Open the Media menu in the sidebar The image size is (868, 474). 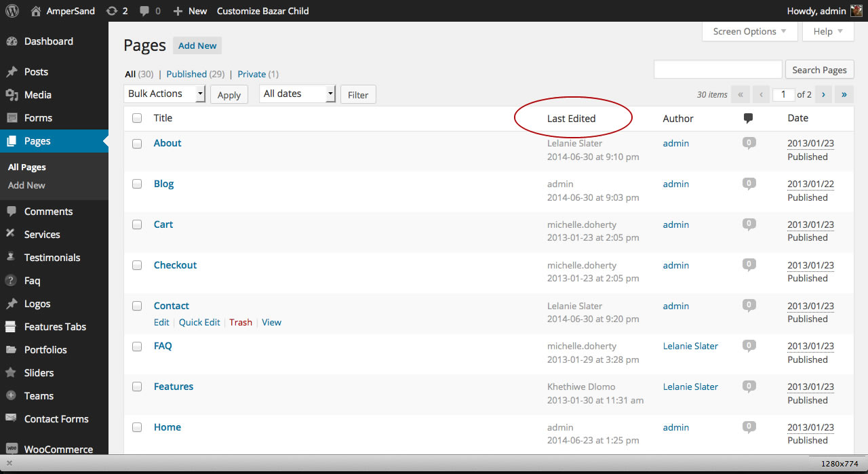pos(38,95)
